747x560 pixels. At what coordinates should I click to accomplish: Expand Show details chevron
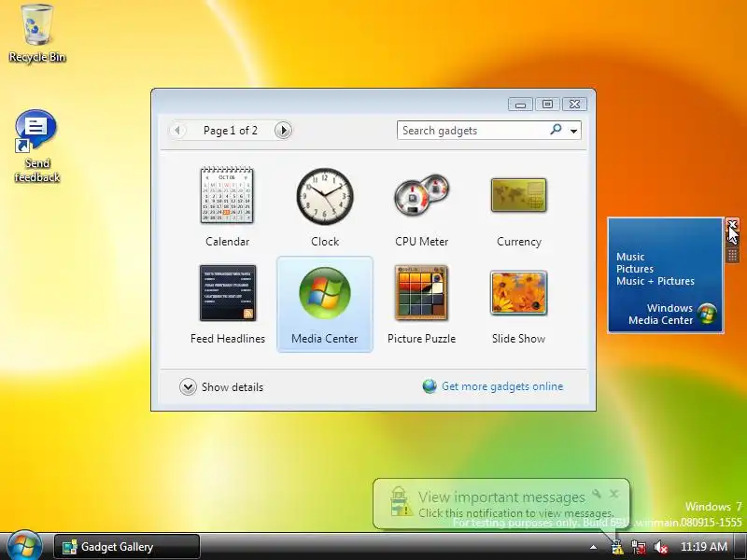point(188,386)
